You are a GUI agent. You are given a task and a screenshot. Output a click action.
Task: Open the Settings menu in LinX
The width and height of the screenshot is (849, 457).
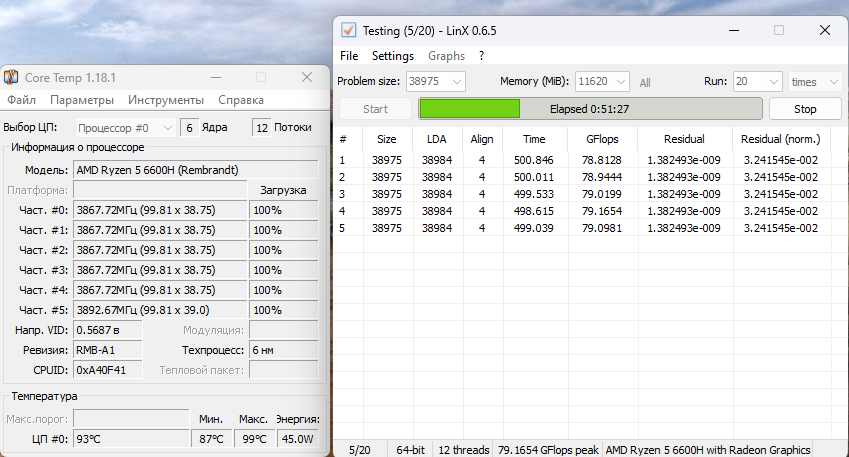[393, 56]
